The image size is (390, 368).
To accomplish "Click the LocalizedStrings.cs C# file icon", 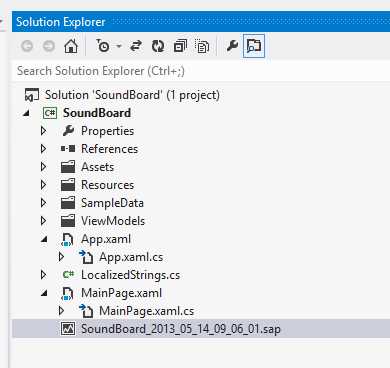I will (x=68, y=275).
